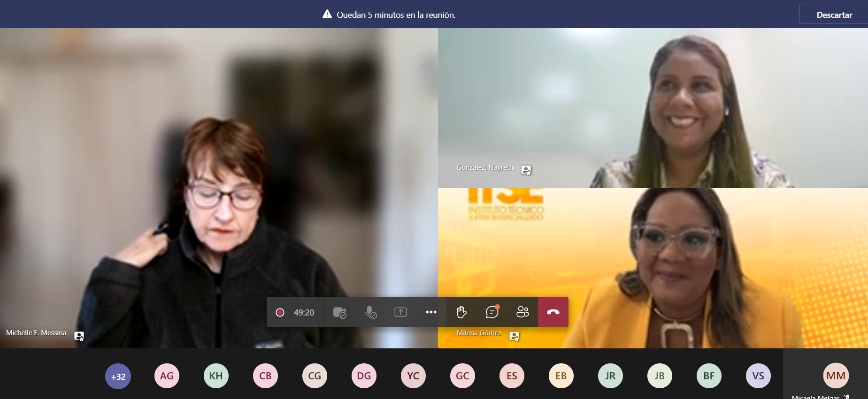Click the MM avatar for Micaela Melgar
This screenshot has height=399, width=868.
point(836,376)
